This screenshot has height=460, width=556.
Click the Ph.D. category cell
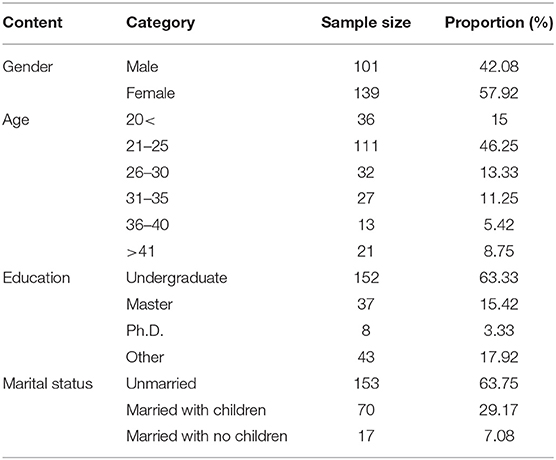[x=145, y=331]
